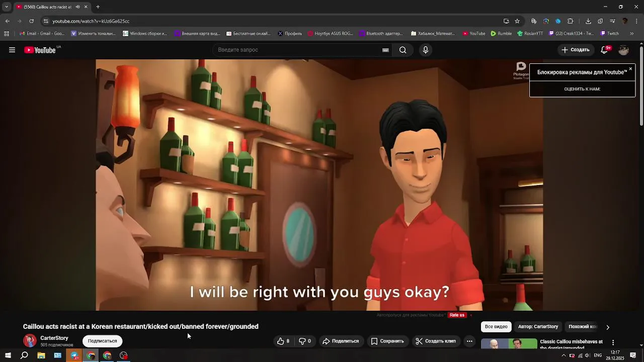Click the search magnifier button
Screen dimensions: 644x362
403,50
